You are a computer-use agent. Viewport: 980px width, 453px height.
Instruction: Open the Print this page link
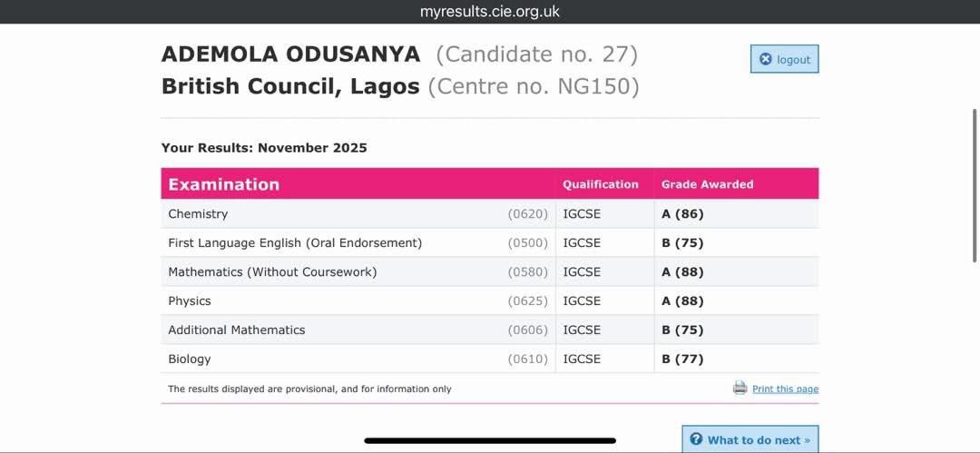tap(785, 389)
